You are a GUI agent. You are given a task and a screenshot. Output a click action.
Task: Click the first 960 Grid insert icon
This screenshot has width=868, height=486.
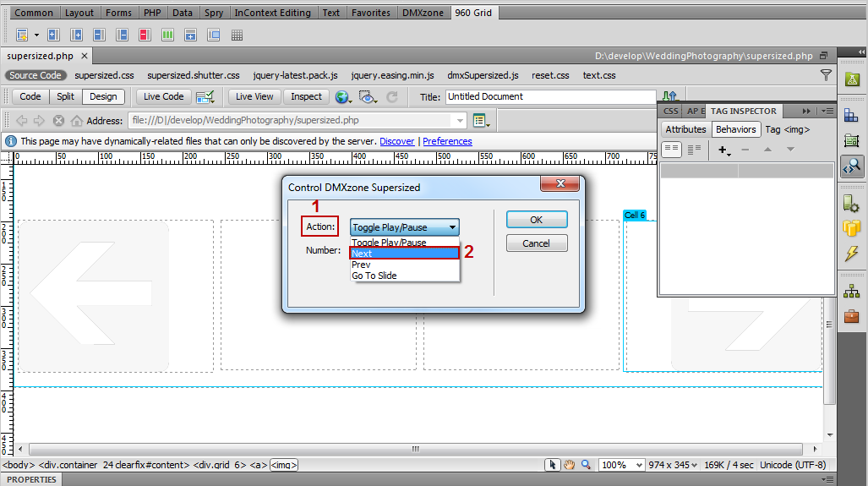click(x=22, y=35)
